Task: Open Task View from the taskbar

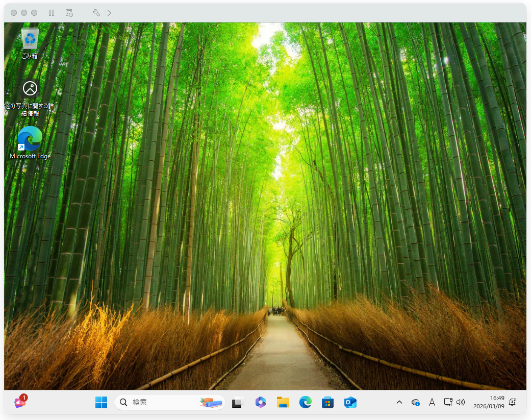Action: click(x=237, y=403)
